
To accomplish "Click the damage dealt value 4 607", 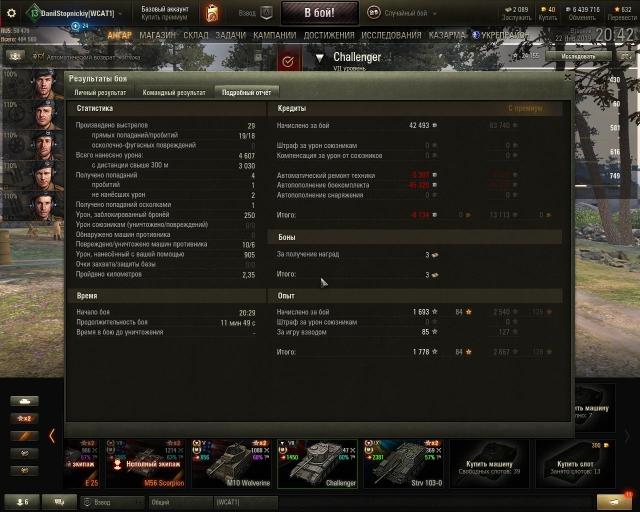I will pyautogui.click(x=247, y=156).
